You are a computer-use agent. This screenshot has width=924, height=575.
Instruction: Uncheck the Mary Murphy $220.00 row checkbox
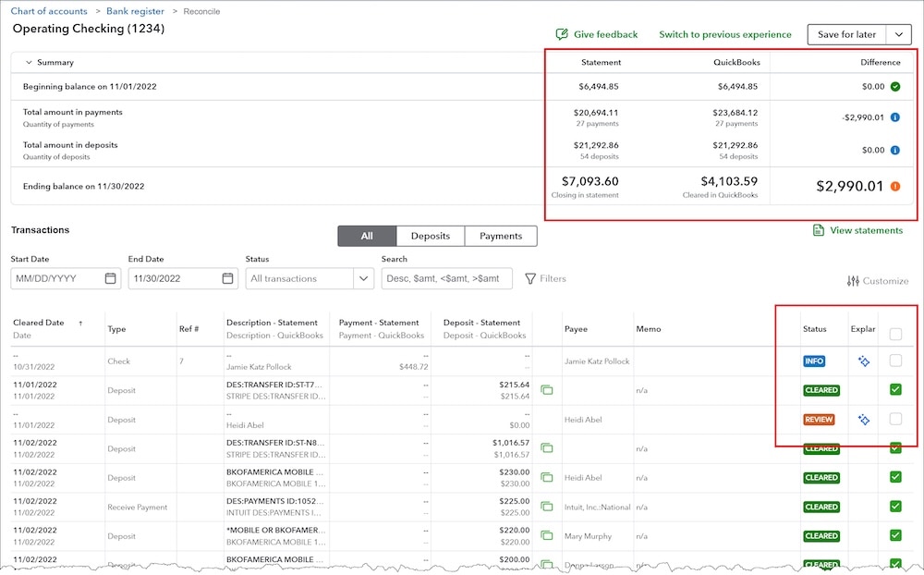coord(895,535)
